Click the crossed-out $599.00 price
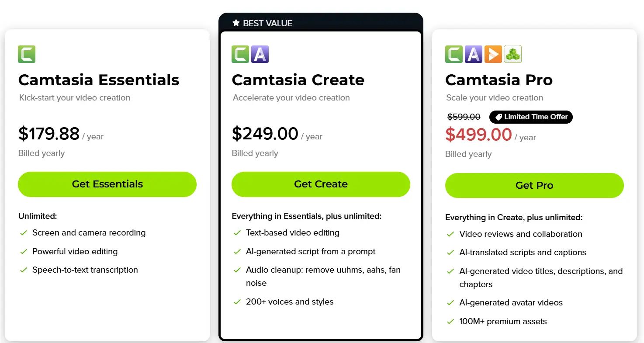Image resolution: width=644 pixels, height=343 pixels. click(x=464, y=117)
